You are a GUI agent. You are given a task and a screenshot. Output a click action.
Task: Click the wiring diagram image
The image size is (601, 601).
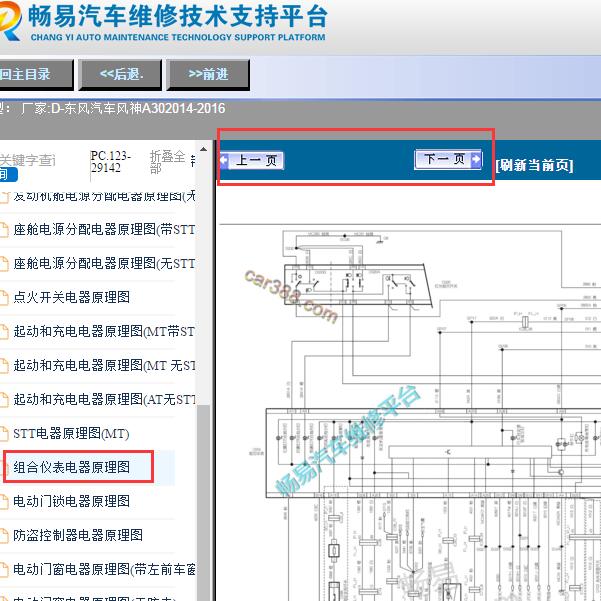pos(410,412)
